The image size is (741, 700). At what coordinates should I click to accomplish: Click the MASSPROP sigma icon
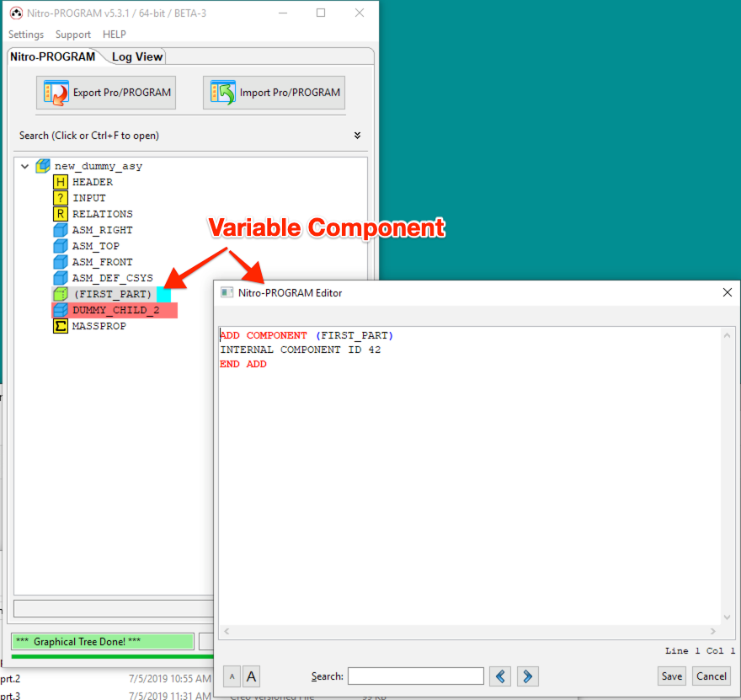[59, 325]
